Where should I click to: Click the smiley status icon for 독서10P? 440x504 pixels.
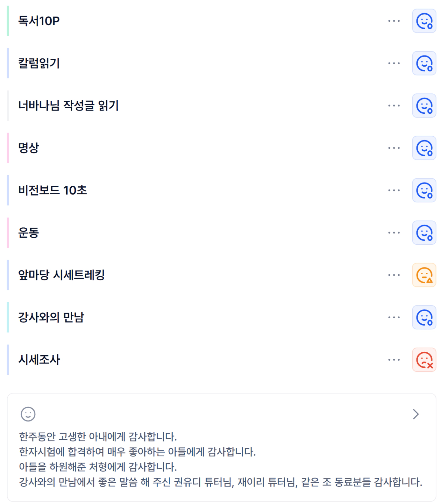tap(424, 21)
